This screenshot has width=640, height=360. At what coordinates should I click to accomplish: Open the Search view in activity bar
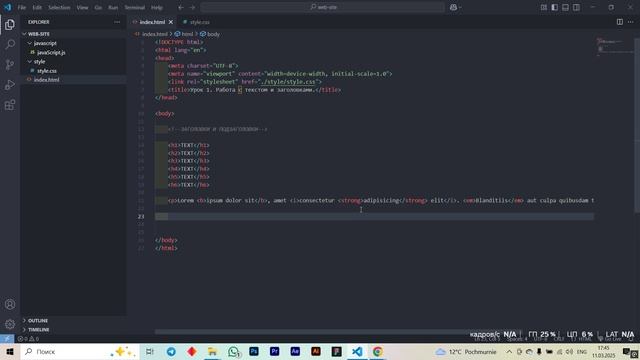pos(10,44)
